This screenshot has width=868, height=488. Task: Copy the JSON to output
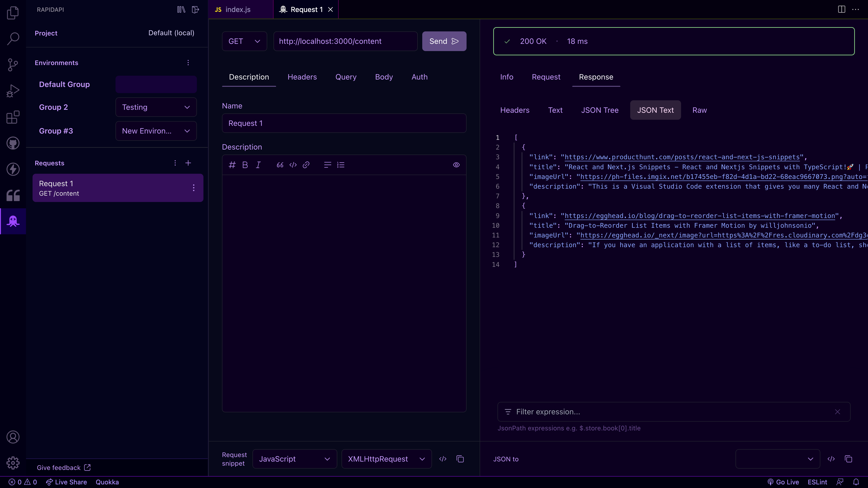point(849,459)
